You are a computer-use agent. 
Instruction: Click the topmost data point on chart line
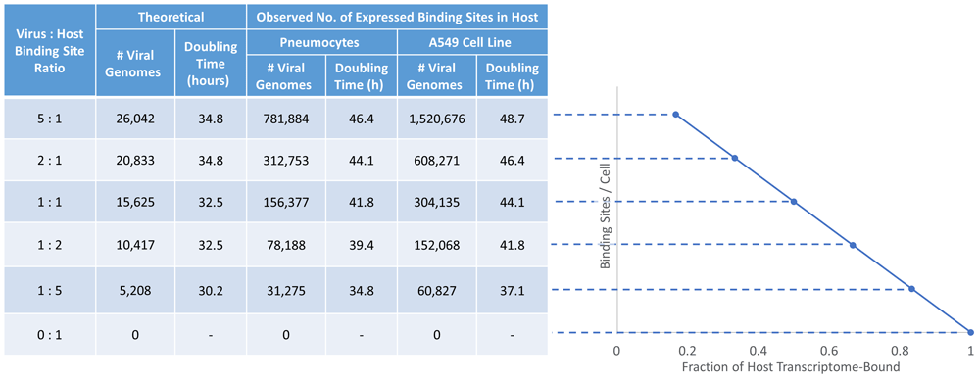[675, 115]
